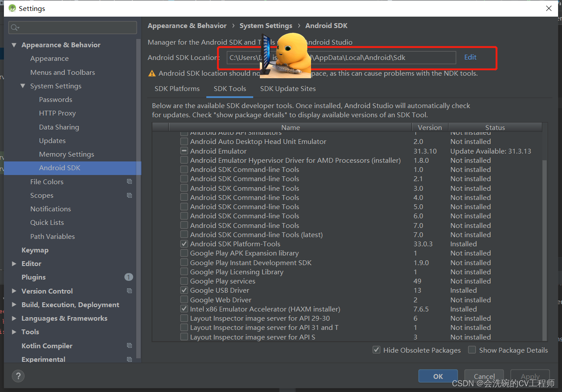Expand Languages & Frameworks node
The width and height of the screenshot is (562, 392).
(x=14, y=318)
